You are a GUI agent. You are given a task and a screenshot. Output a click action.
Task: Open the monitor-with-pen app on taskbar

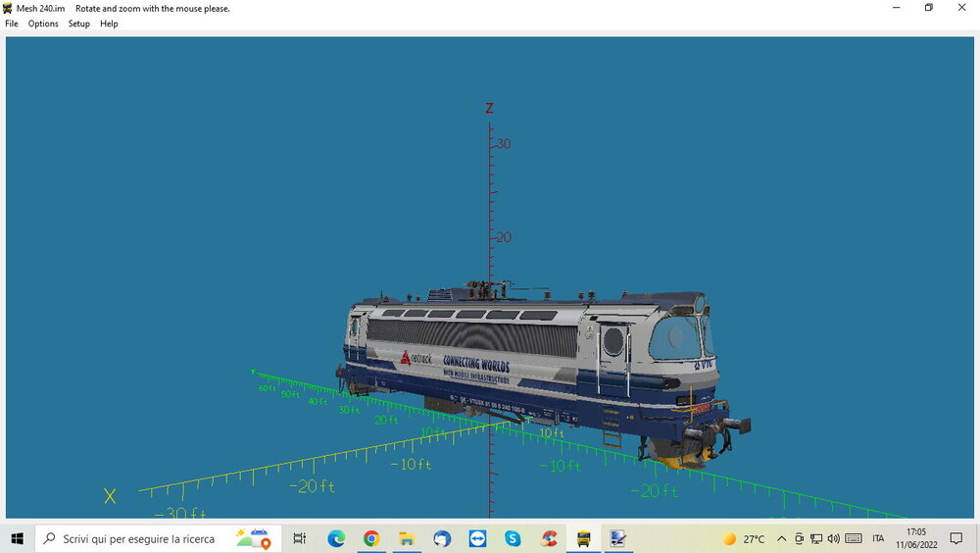[x=618, y=538]
